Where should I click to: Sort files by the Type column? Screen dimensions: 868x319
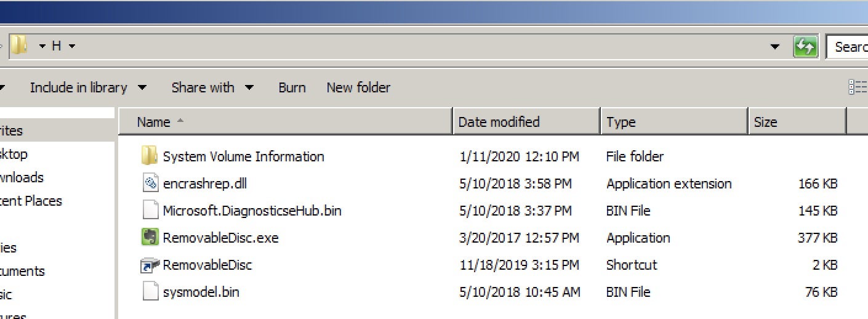tap(621, 122)
